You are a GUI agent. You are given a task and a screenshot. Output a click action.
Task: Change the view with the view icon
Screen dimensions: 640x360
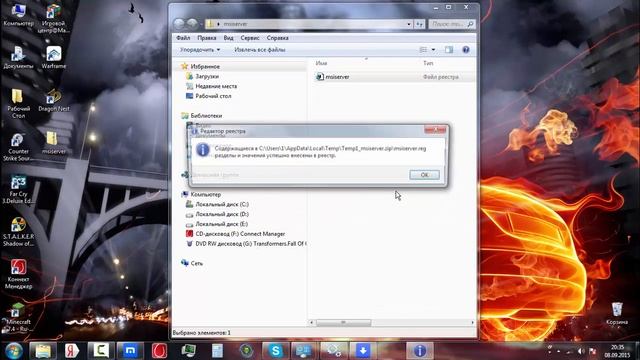(423, 49)
